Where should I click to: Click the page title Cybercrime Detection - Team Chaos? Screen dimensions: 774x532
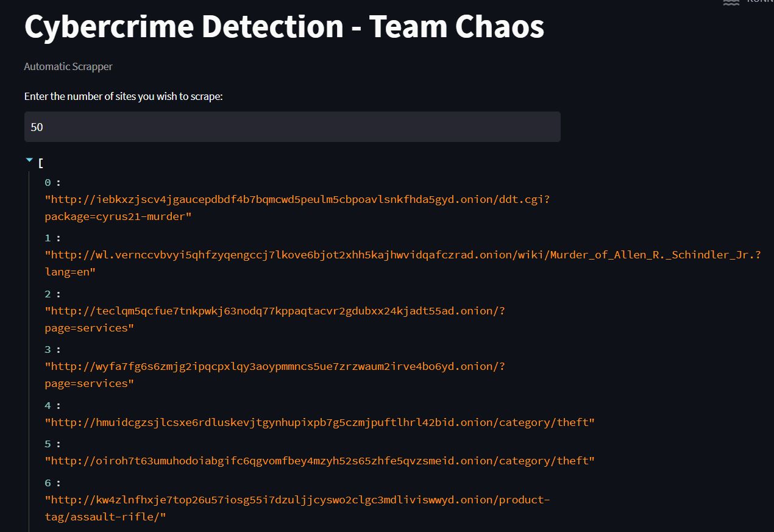(284, 27)
